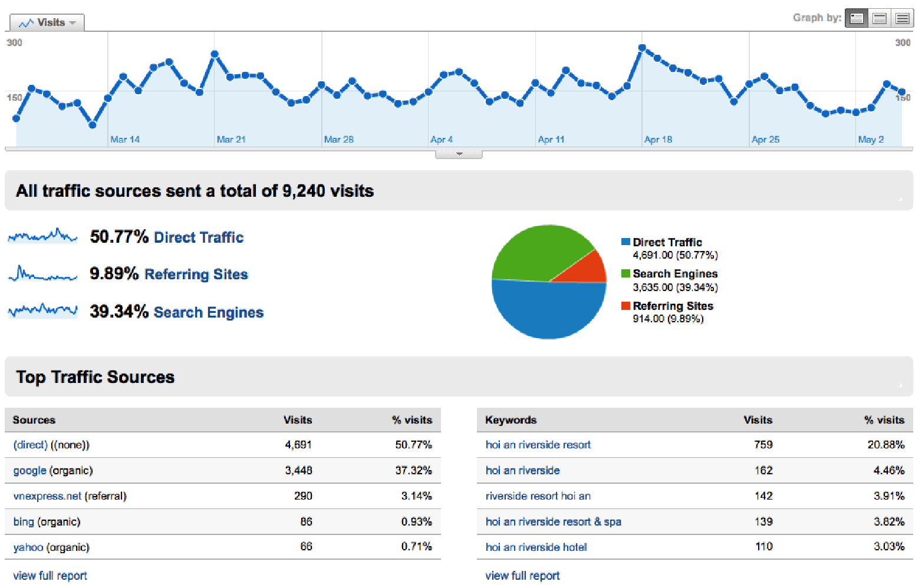Viewport: 922px width, 588px height.
Task: Open the Referring Sites link
Action: (196, 275)
